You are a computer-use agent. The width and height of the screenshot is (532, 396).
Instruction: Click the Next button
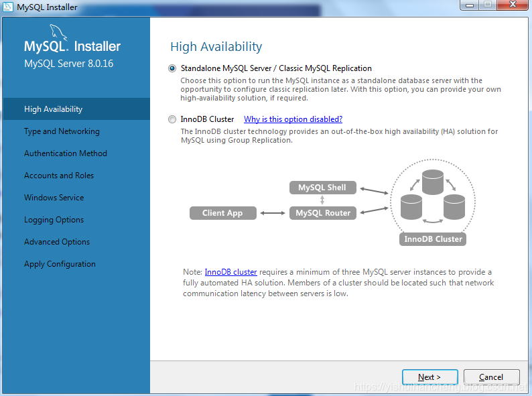[430, 377]
